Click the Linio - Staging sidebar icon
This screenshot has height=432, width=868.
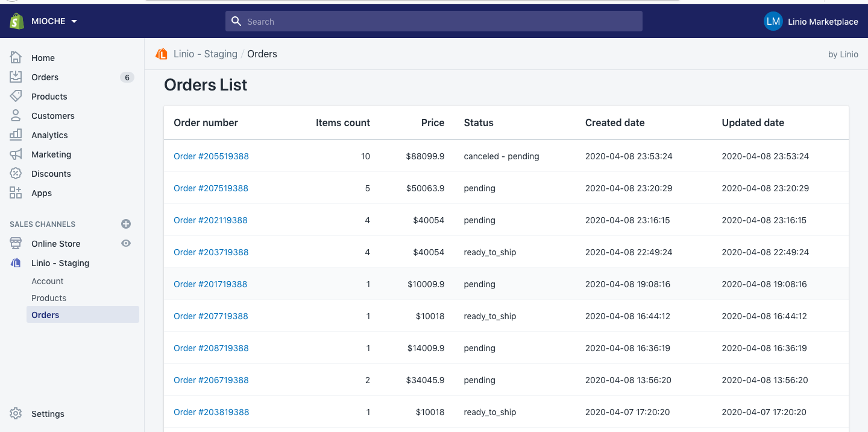(x=16, y=263)
